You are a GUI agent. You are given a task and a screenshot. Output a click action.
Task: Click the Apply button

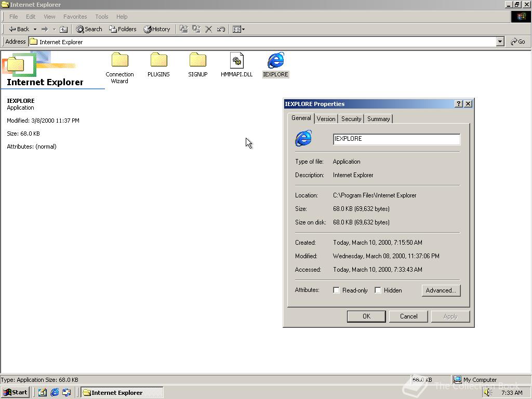tap(450, 316)
